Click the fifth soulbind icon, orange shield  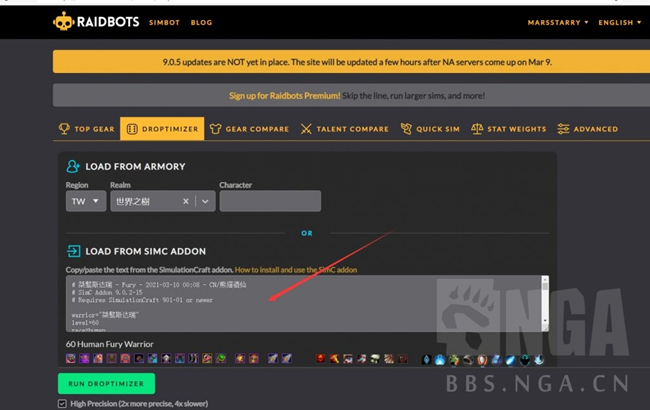(x=482, y=360)
